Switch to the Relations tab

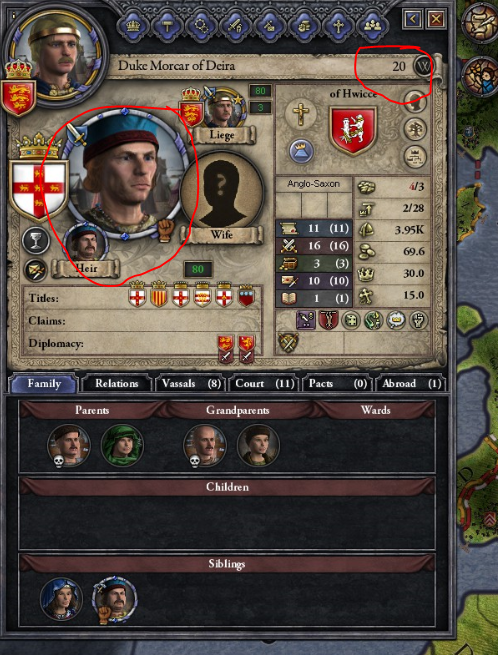[x=117, y=383]
